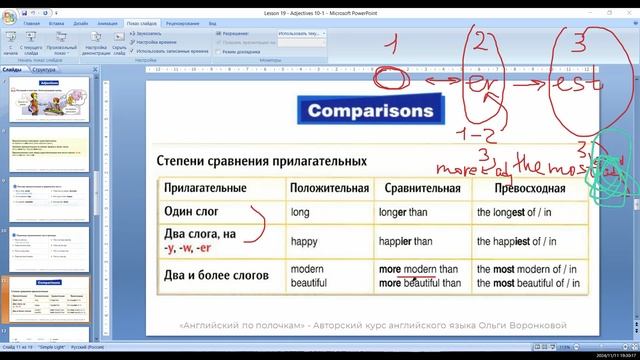The height and width of the screenshot is (360, 640).
Task: Start Slide Show view from status bar
Action: pos(552,347)
